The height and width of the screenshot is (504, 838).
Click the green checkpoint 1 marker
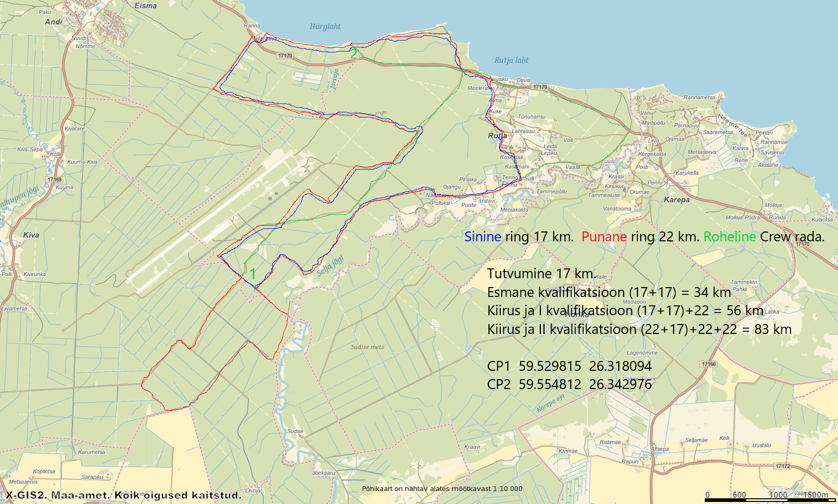pos(252,274)
